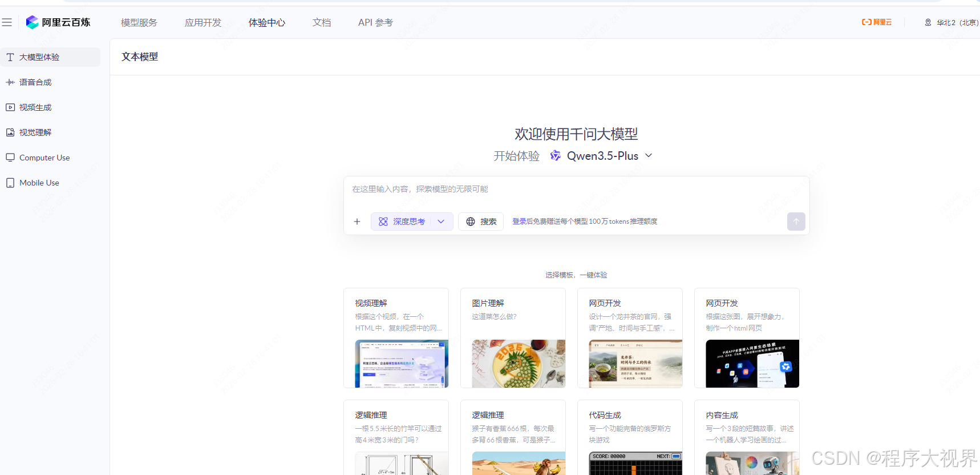
Task: Click the Computer Use monitor icon
Action: [10, 158]
